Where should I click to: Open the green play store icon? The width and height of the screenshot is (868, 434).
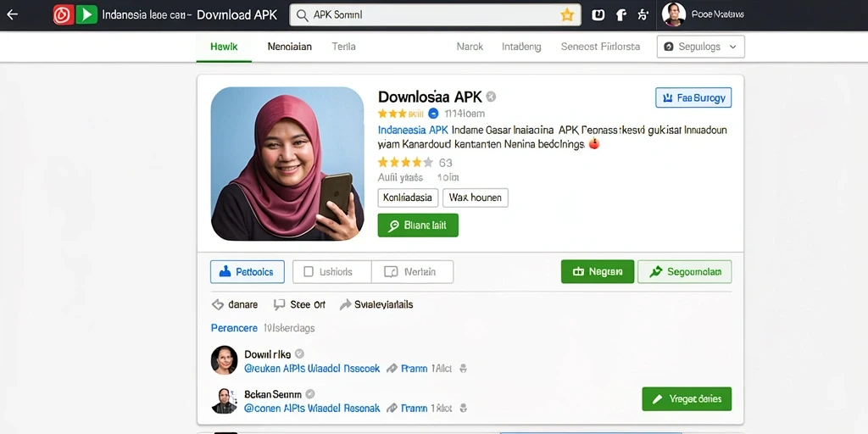point(86,15)
